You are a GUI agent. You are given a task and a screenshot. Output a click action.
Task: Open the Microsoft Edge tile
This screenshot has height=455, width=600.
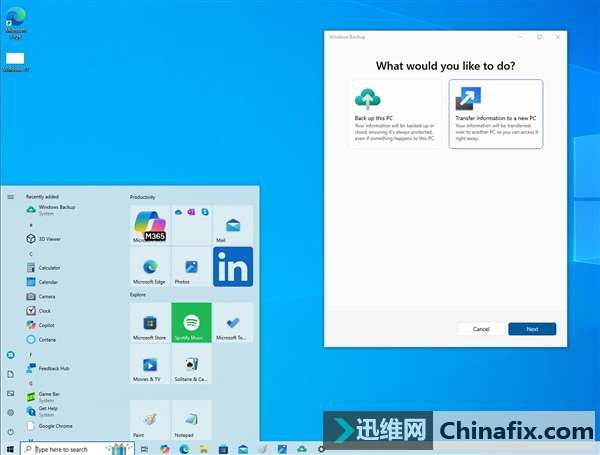(x=150, y=267)
